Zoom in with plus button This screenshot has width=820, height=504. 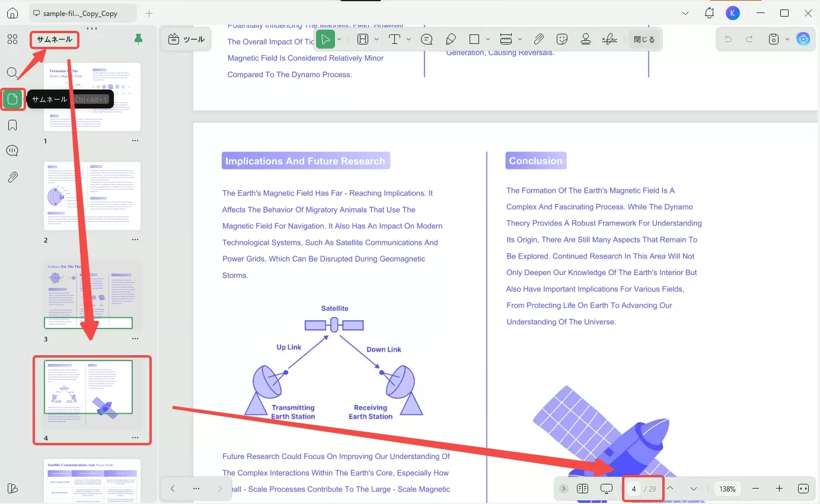779,489
